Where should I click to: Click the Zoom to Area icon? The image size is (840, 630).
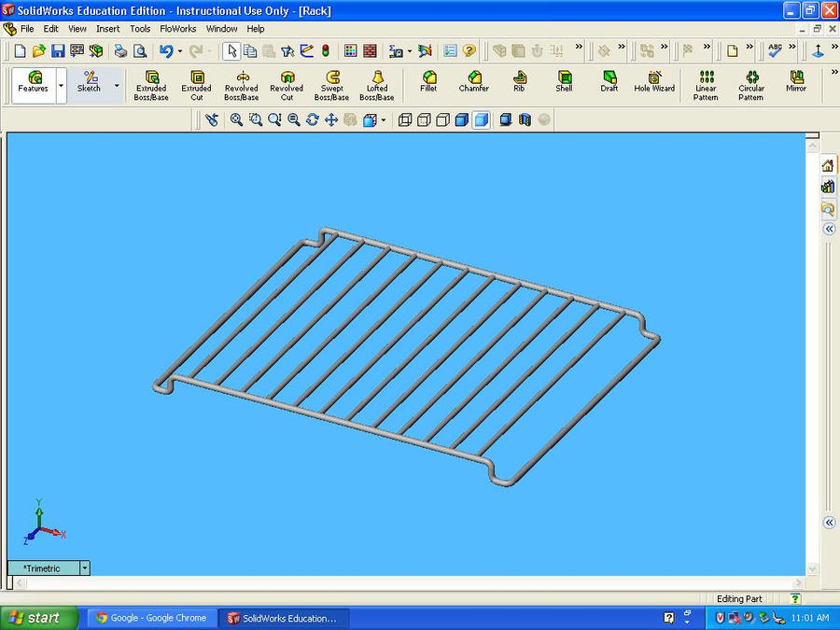[256, 119]
